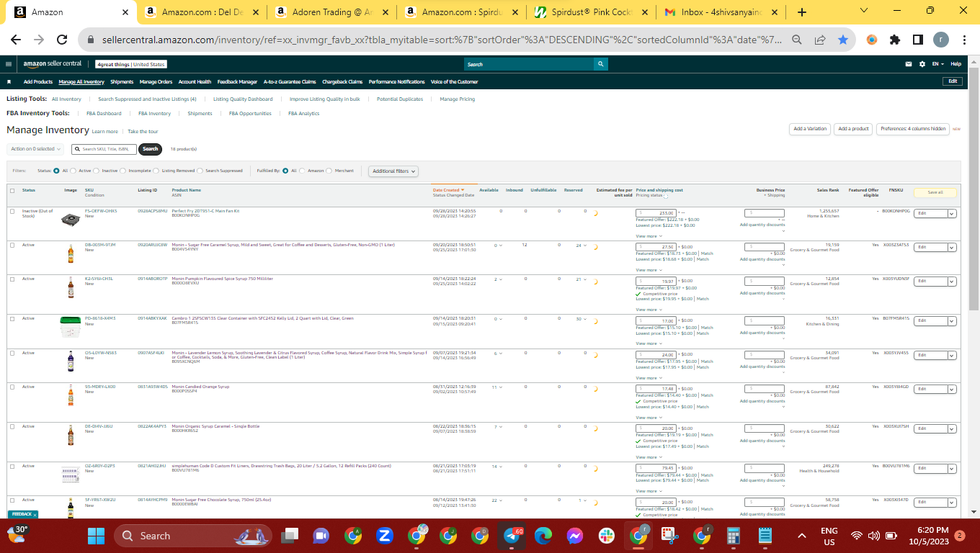Open Task View in the taskbar
Screen dimensions: 980x553
(290, 536)
